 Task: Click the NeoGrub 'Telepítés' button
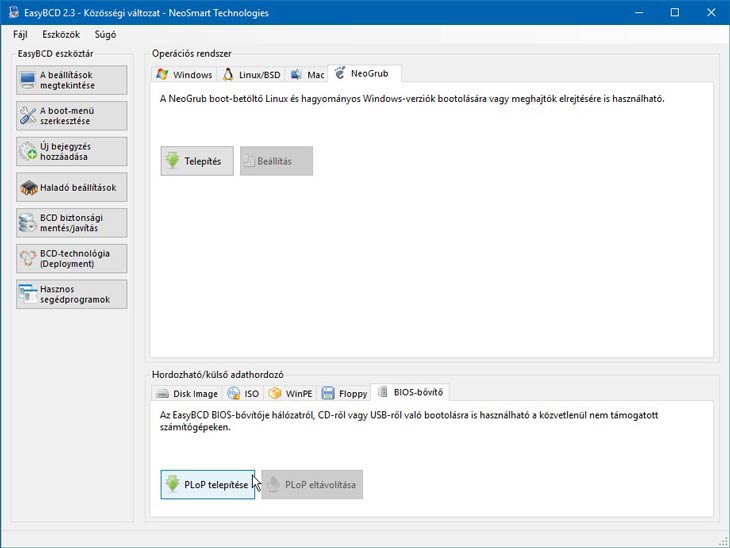(x=198, y=161)
